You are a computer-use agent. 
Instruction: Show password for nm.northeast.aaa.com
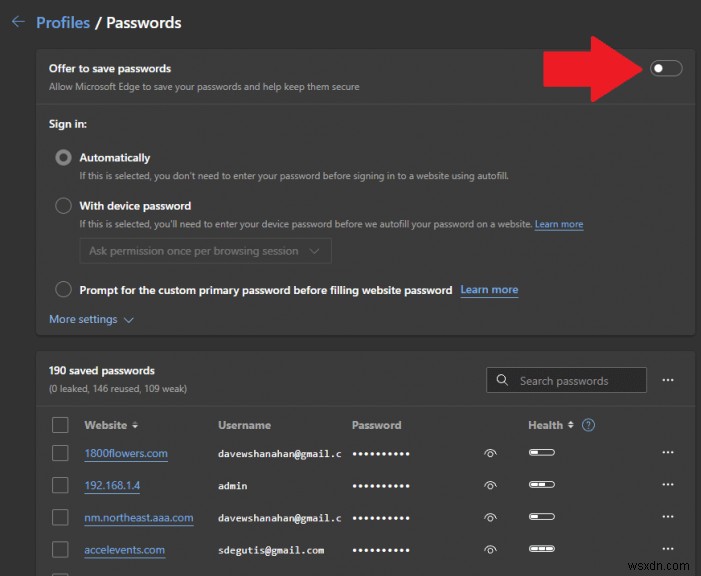(x=490, y=518)
